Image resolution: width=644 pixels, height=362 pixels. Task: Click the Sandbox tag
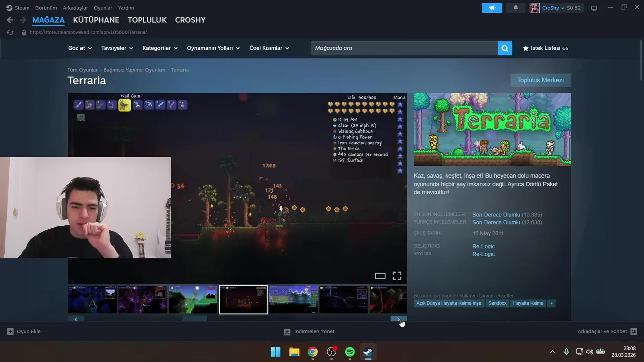point(497,303)
